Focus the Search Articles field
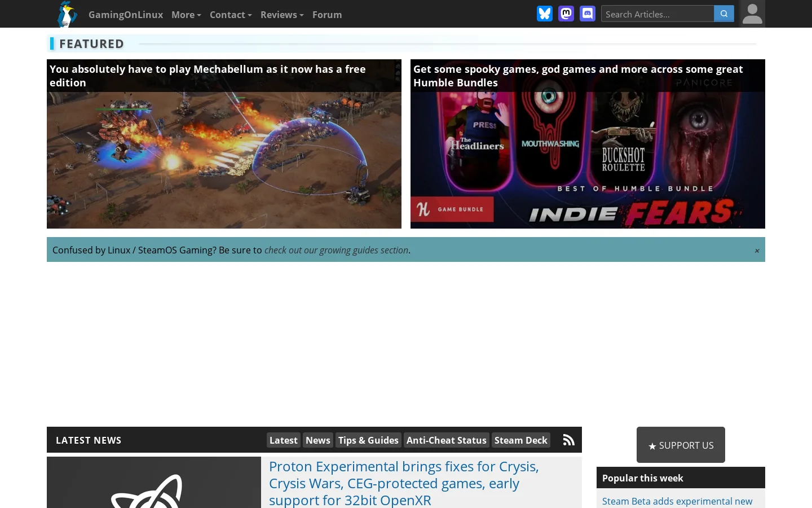Image resolution: width=812 pixels, height=508 pixels. pyautogui.click(x=657, y=14)
